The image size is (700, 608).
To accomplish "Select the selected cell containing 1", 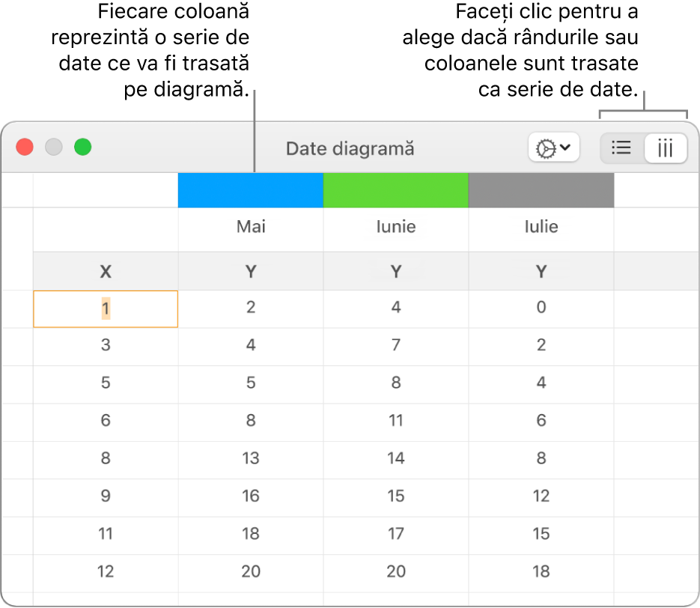I will point(106,308).
